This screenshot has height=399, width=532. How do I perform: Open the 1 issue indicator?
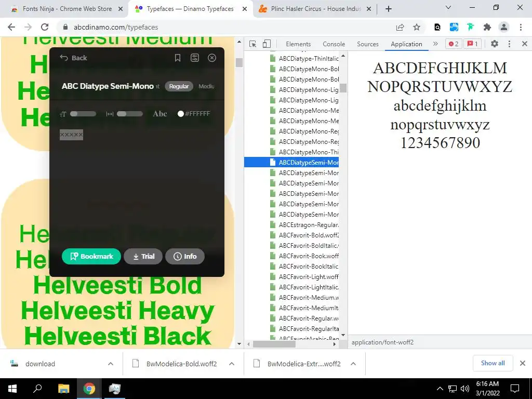[x=472, y=44]
